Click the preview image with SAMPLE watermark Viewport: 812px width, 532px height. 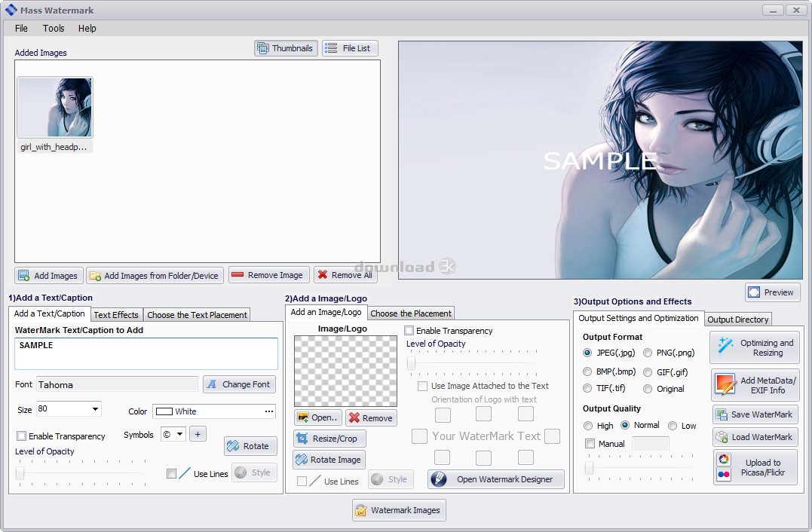point(600,160)
